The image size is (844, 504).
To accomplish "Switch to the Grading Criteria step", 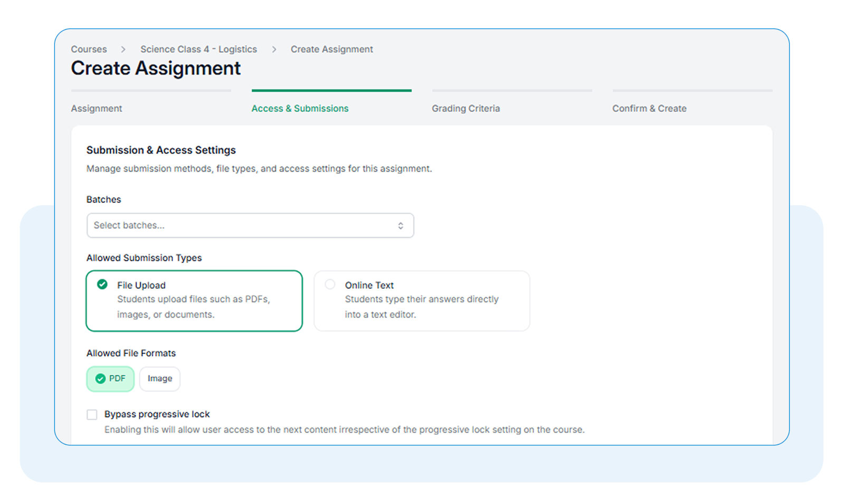I will pyautogui.click(x=466, y=108).
